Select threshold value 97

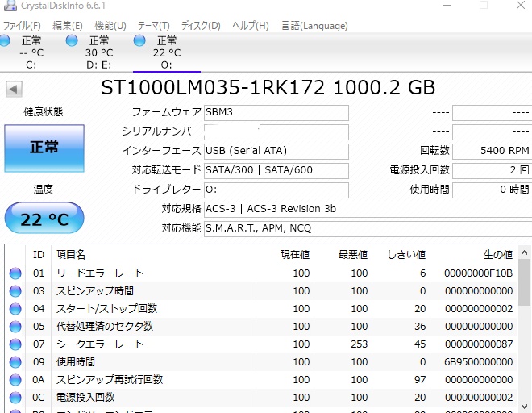pos(420,379)
